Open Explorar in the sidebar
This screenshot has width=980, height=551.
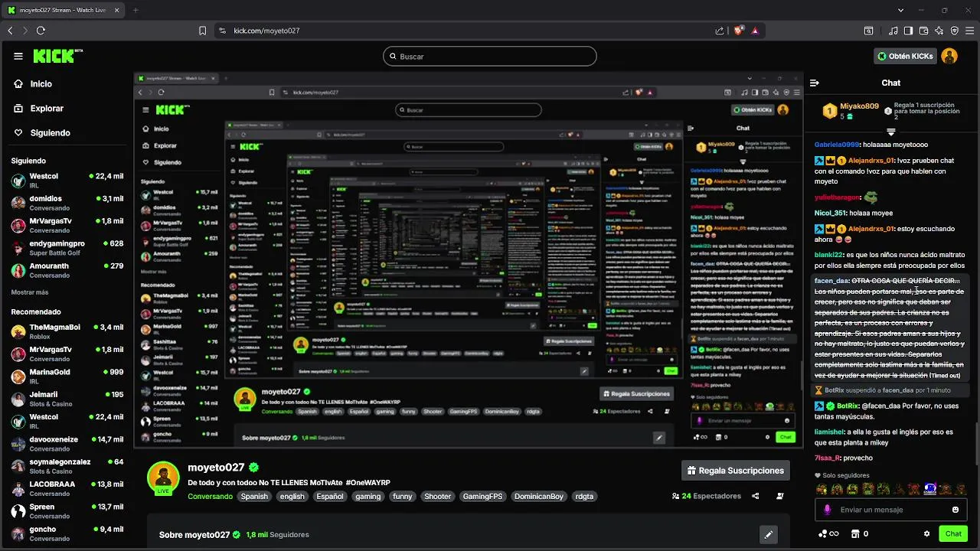(38, 109)
